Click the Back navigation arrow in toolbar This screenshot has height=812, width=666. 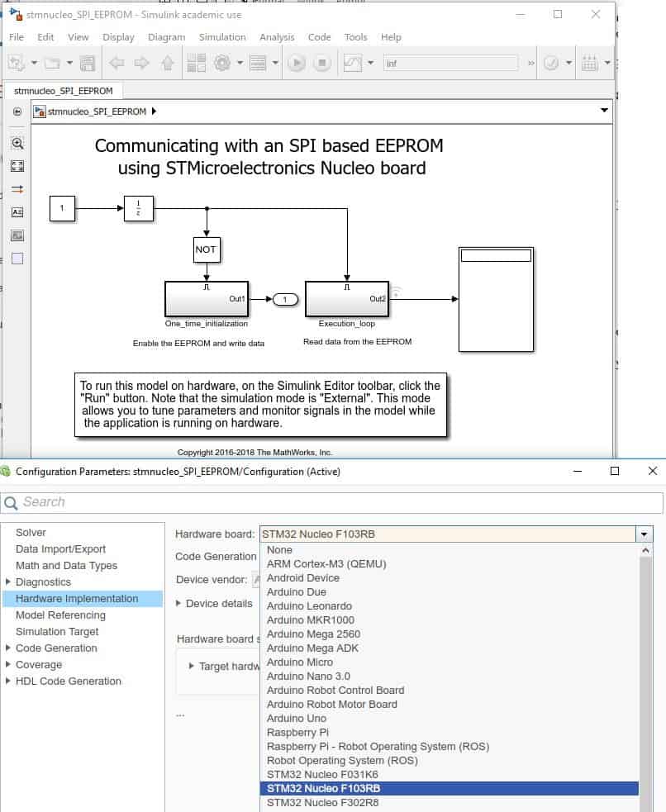click(117, 63)
